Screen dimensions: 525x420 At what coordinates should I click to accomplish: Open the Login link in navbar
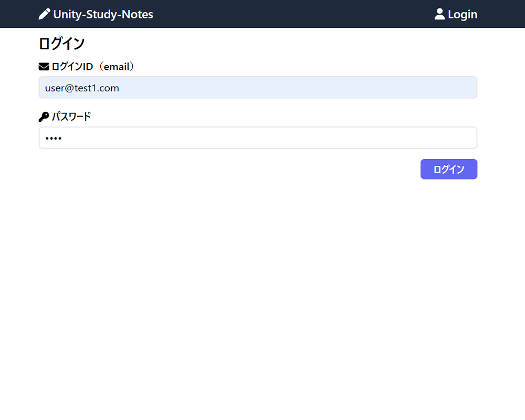[462, 14]
